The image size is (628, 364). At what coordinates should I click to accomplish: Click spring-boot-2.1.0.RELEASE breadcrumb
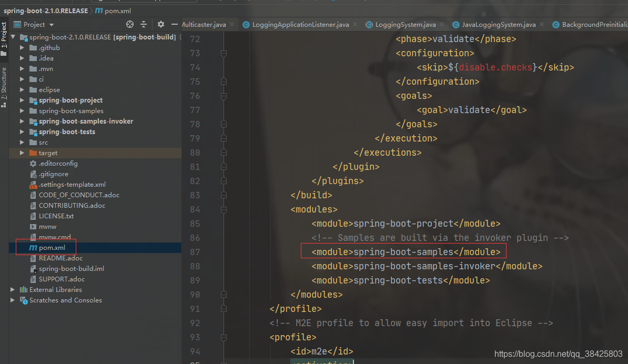click(46, 11)
